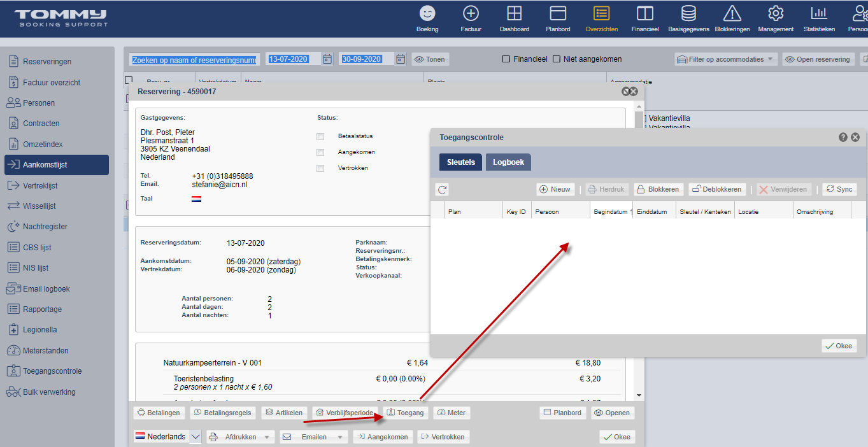Open Blokkeringen warning icon
The image size is (868, 447).
pos(732,18)
